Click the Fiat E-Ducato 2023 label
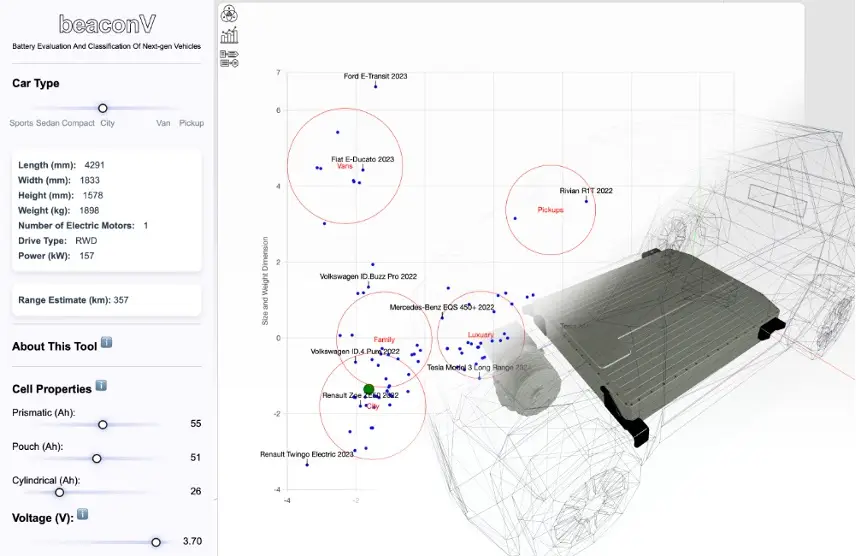Image resolution: width=856 pixels, height=556 pixels. [362, 159]
